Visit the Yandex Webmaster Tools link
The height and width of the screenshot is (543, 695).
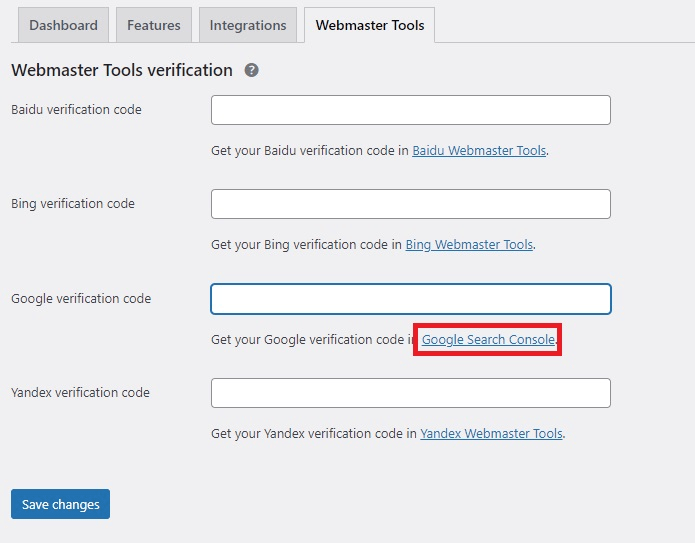(491, 434)
